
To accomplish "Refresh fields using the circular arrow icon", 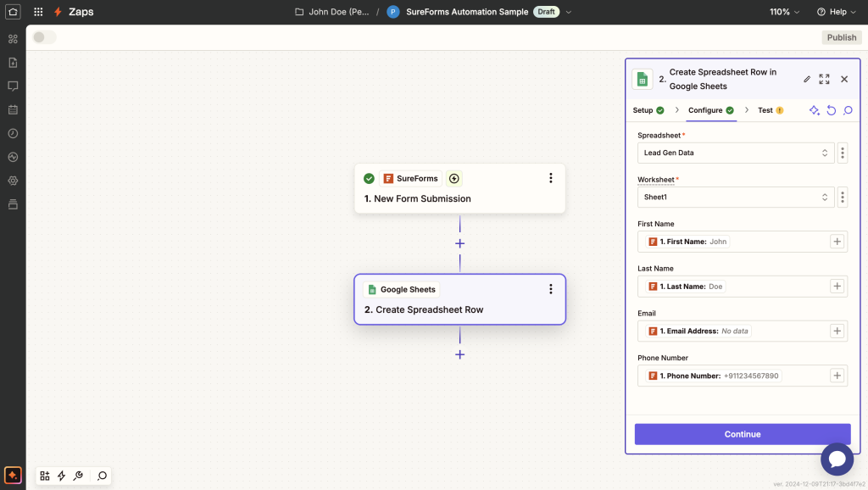I will (831, 110).
